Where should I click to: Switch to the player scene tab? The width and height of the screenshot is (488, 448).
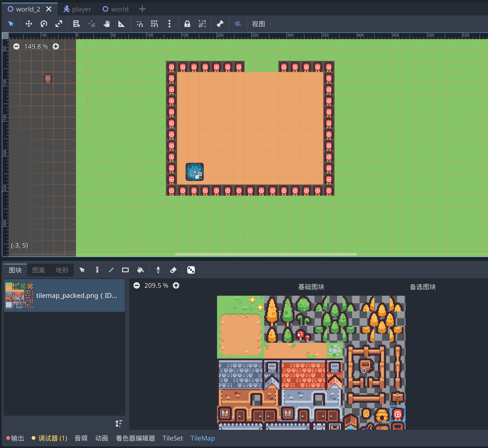[x=77, y=9]
